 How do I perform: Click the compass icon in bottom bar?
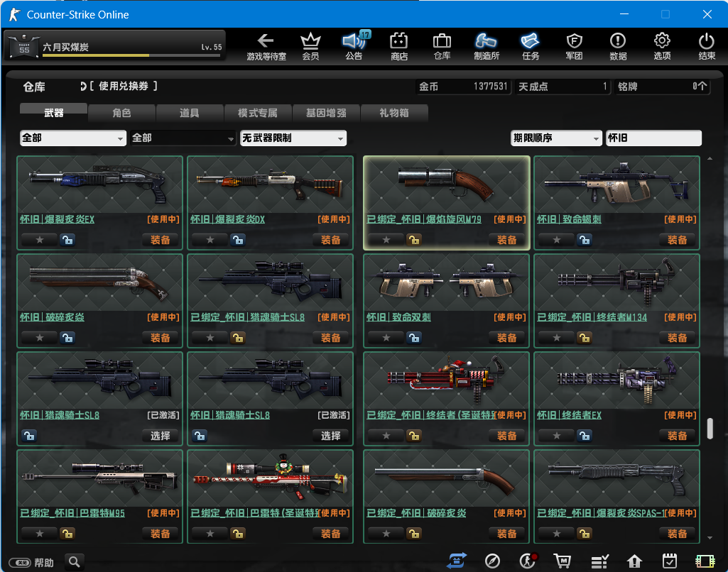(x=492, y=561)
